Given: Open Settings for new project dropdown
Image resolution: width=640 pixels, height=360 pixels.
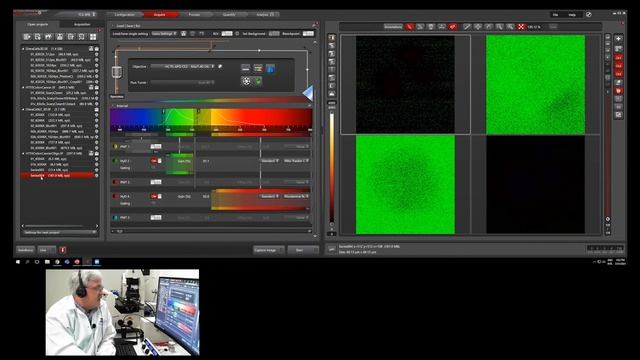Looking at the screenshot, I should (x=60, y=232).
